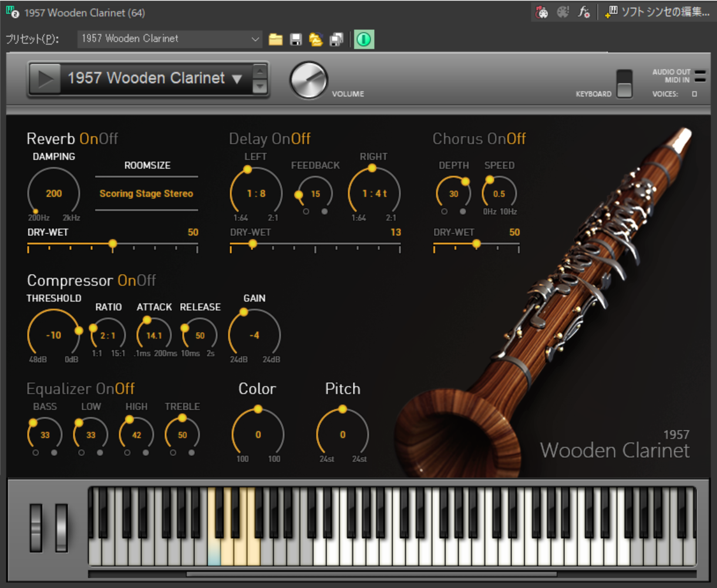Turn Reverb Off
The image size is (717, 588).
point(109,139)
